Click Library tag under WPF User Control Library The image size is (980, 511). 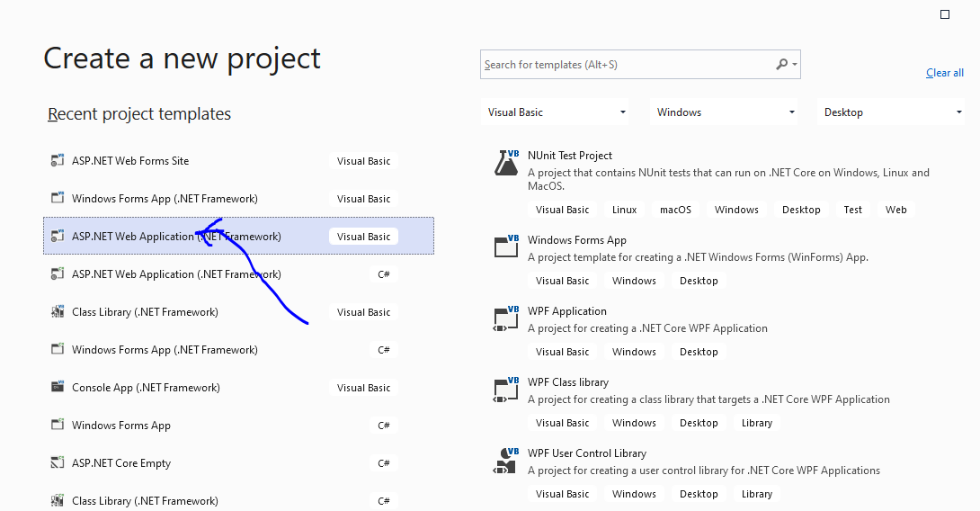(757, 494)
